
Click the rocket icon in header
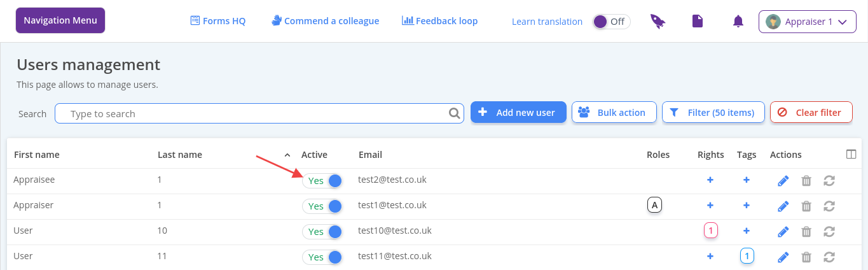pyautogui.click(x=658, y=22)
